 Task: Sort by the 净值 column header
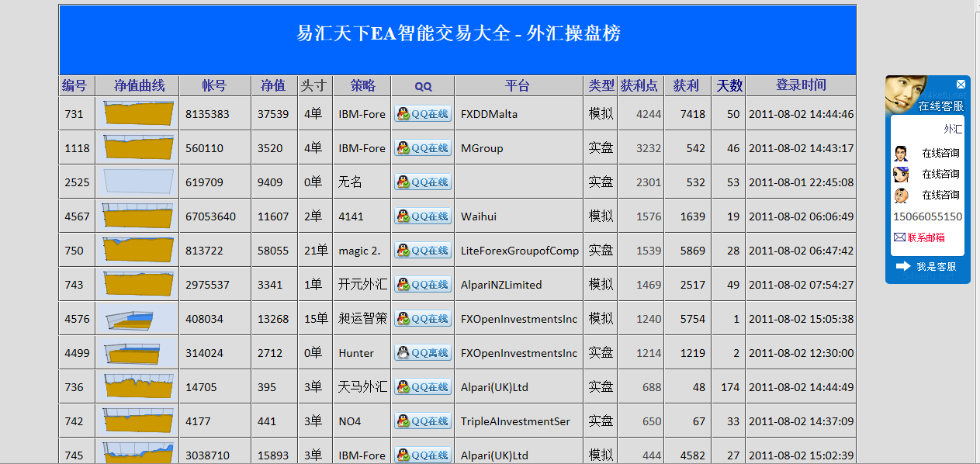click(x=273, y=85)
